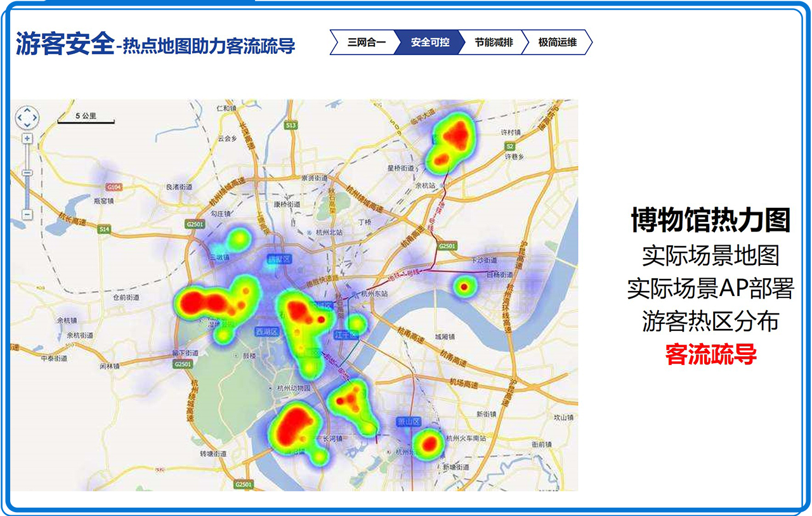Click the 康桥街道 label
Screen dimensions: 812x516
click(x=286, y=205)
